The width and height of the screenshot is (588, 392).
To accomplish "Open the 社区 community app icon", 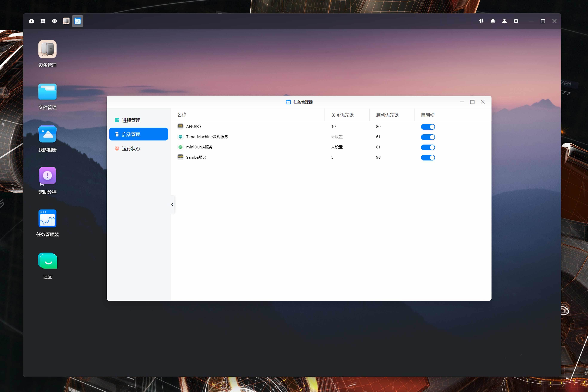I will pyautogui.click(x=47, y=261).
